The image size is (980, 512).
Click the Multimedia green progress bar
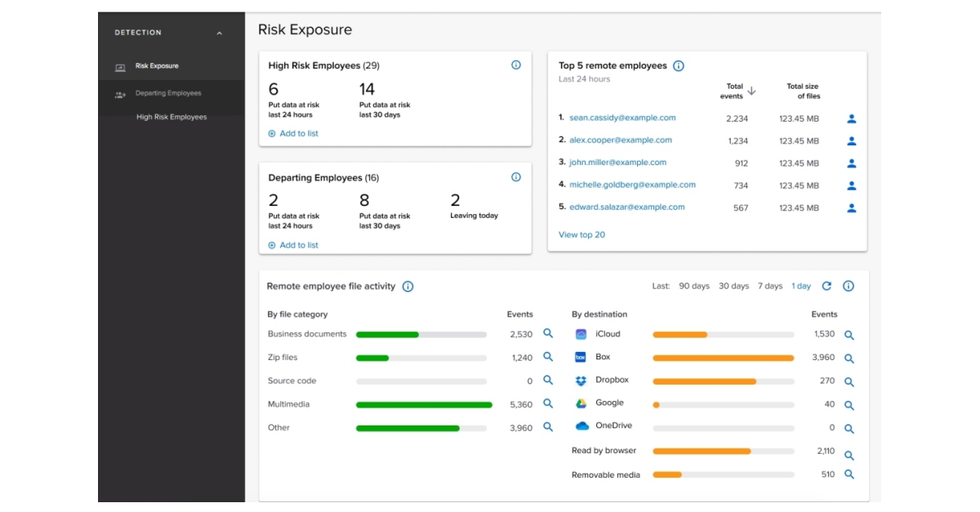tap(424, 405)
